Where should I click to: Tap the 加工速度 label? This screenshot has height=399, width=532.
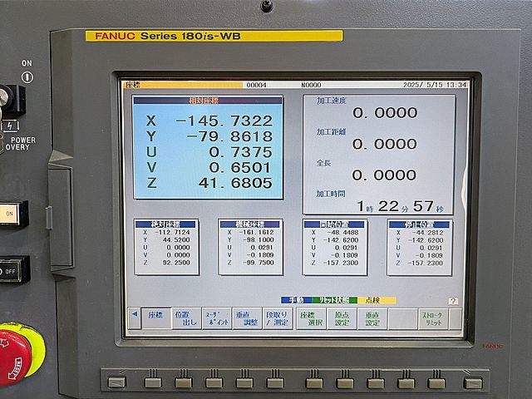tap(331, 101)
